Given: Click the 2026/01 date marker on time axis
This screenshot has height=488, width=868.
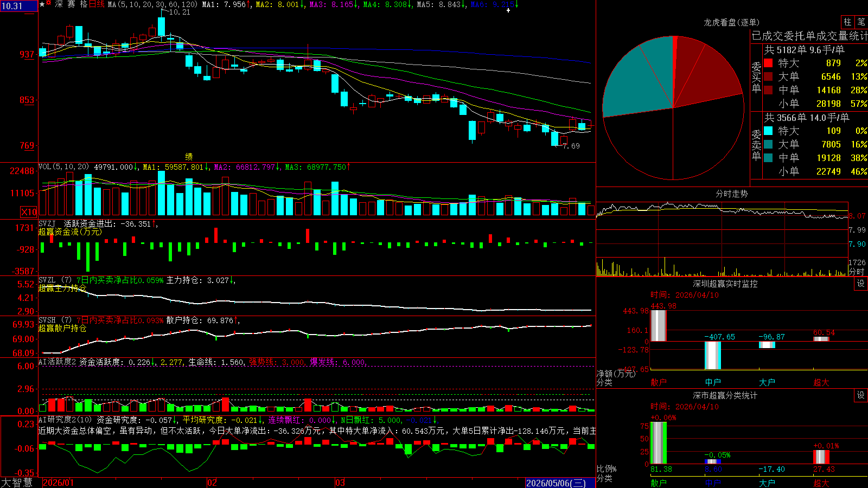Looking at the screenshot, I should [x=58, y=483].
